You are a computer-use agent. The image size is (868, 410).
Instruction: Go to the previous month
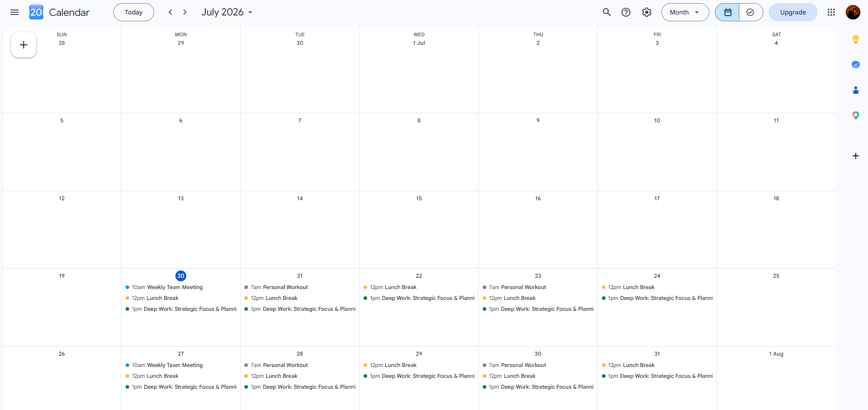tap(170, 12)
